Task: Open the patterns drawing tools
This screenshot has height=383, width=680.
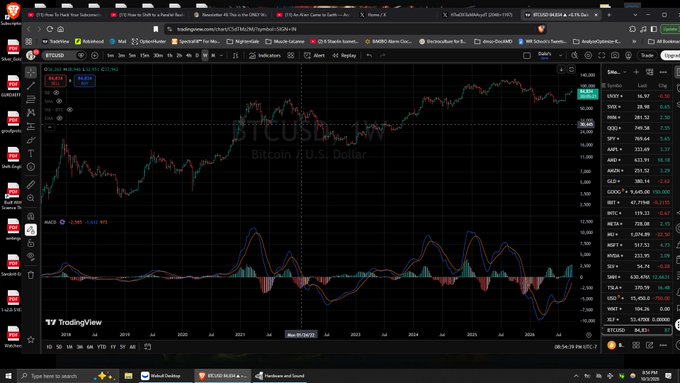Action: (31, 113)
